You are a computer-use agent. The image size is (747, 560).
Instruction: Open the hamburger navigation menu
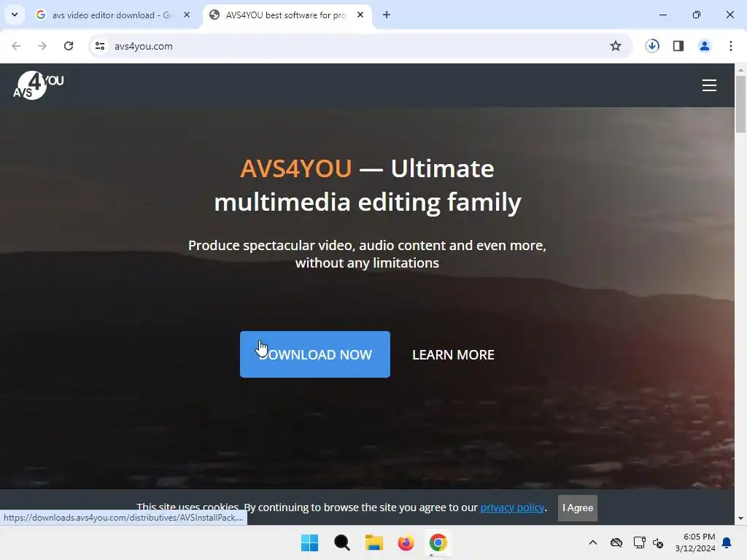coord(709,85)
